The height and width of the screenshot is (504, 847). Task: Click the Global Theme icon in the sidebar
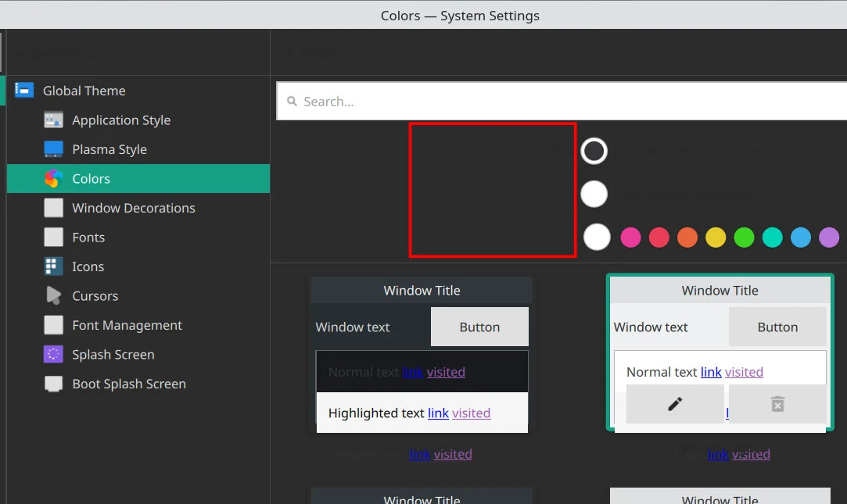(x=24, y=90)
